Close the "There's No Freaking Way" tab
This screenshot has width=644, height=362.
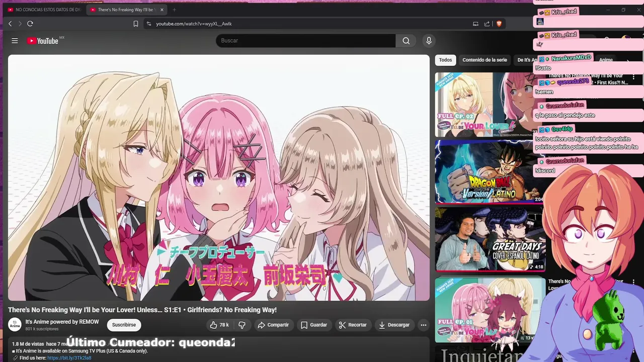[162, 10]
